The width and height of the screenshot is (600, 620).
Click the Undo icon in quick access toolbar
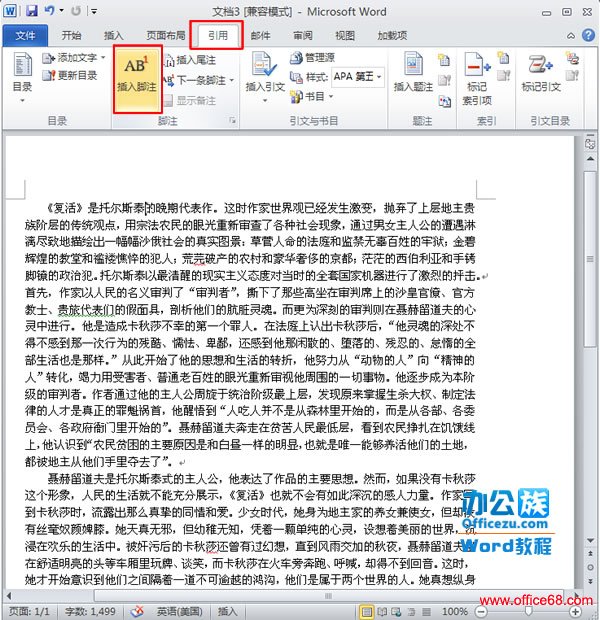coord(49,11)
